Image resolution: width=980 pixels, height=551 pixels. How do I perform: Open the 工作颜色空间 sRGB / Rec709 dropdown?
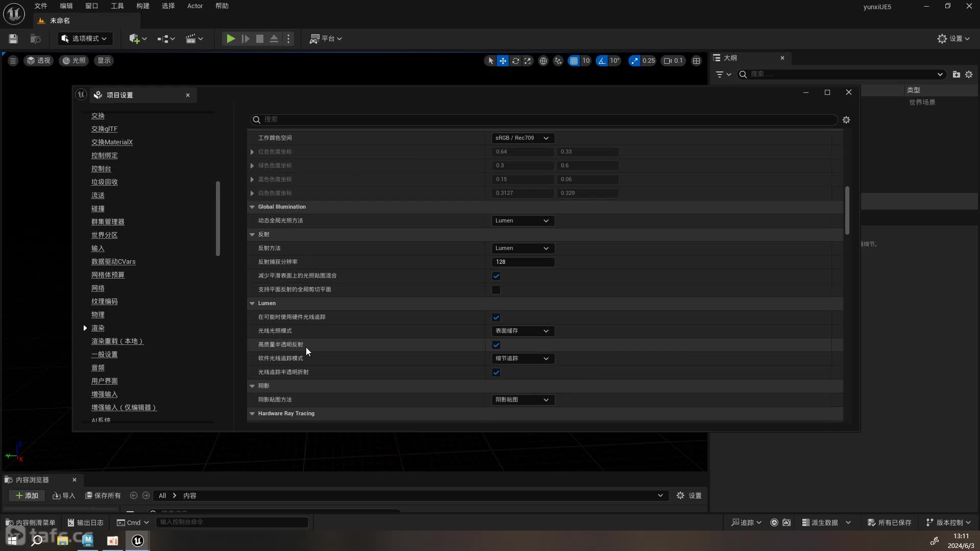coord(523,138)
